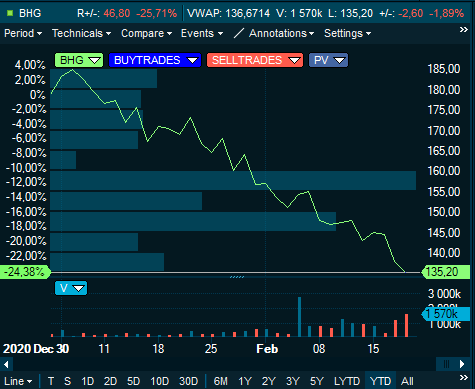Click the 185,00 price axis label
This screenshot has height=389, width=475.
[444, 69]
